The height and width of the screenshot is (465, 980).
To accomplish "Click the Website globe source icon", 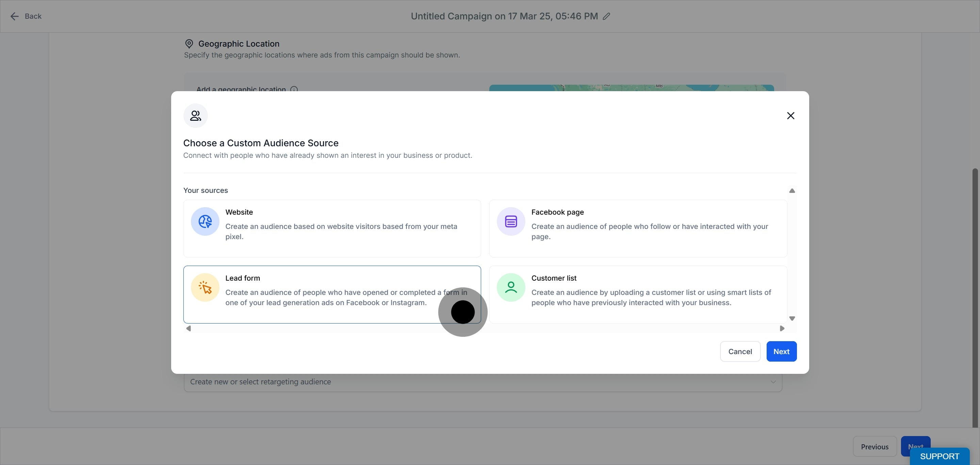I will 205,221.
